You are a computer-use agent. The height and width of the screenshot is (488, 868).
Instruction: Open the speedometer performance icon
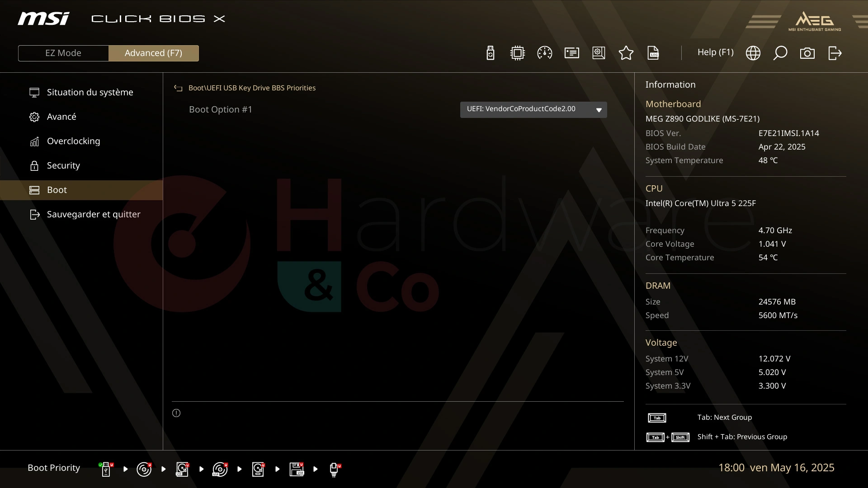[545, 53]
